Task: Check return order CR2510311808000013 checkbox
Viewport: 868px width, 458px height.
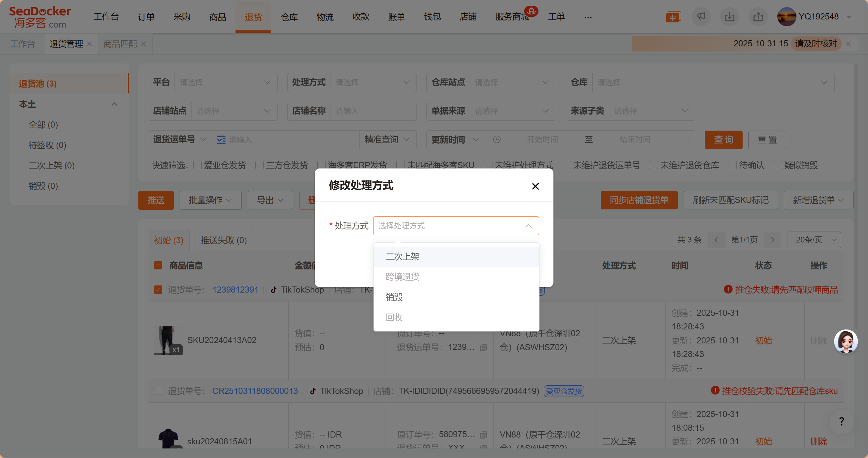Action: click(158, 391)
